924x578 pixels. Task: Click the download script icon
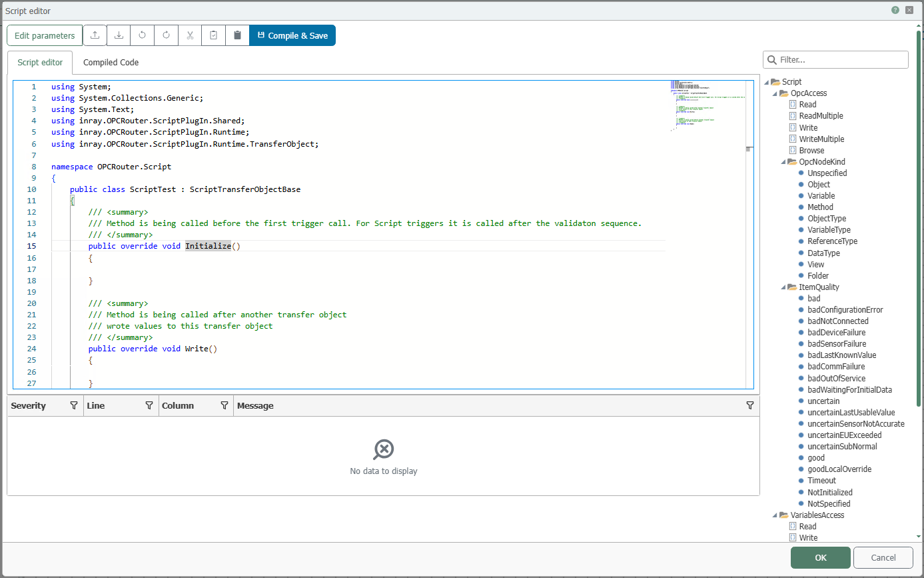pyautogui.click(x=119, y=35)
